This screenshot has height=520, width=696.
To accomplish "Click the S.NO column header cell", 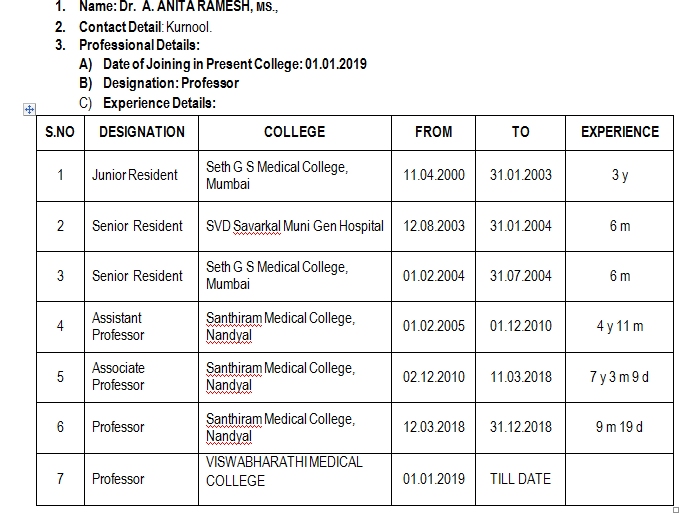I will coord(60,132).
